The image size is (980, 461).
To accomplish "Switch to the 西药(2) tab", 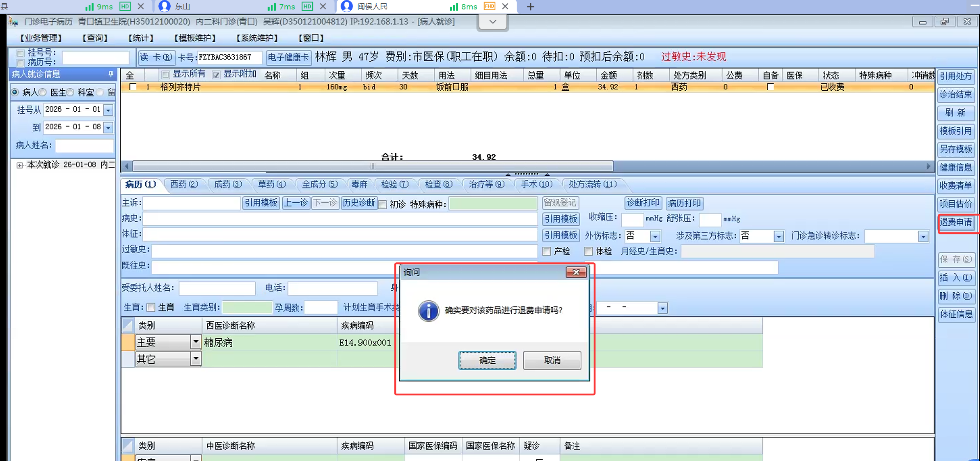I will click(184, 184).
